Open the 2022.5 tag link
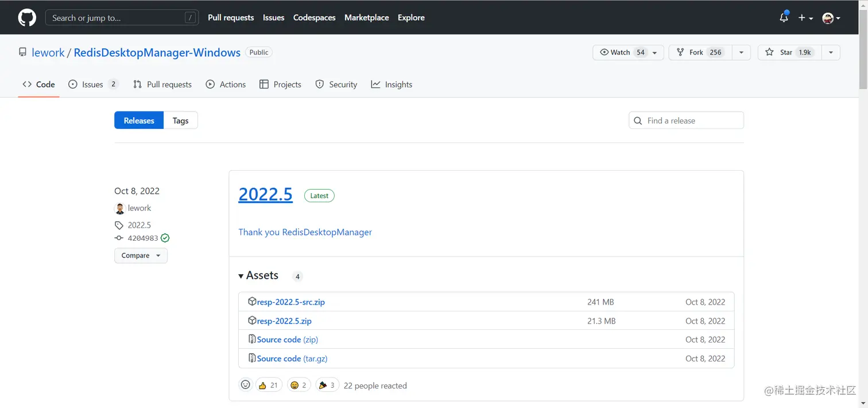 (x=139, y=225)
